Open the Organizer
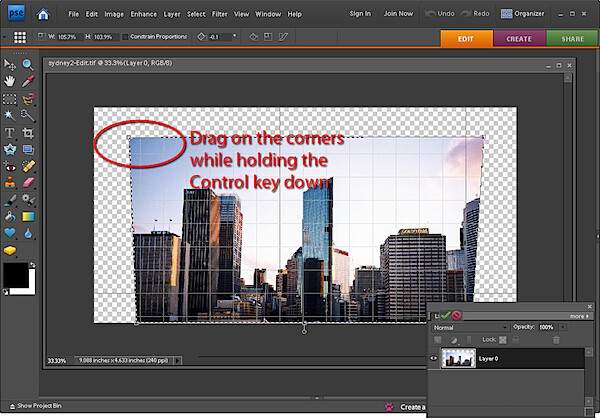This screenshot has width=600, height=418. 522,14
